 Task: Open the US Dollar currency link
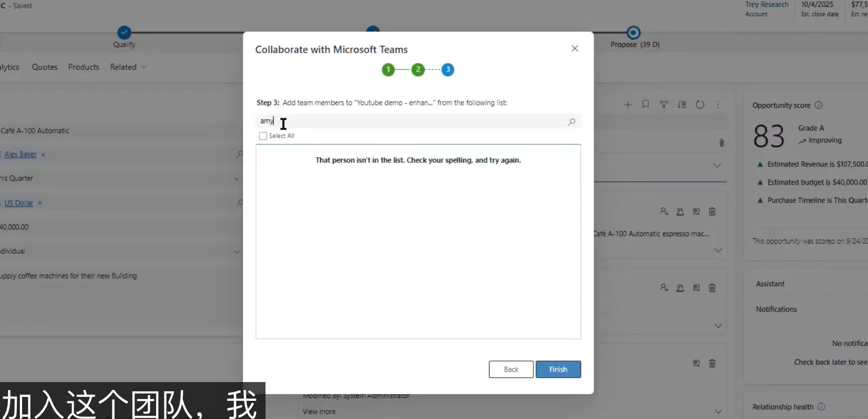click(x=19, y=203)
